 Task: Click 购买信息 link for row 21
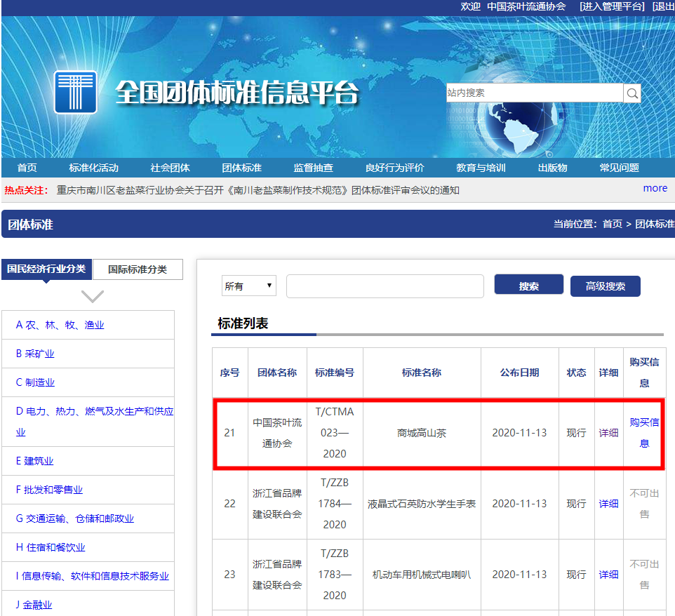pos(644,433)
